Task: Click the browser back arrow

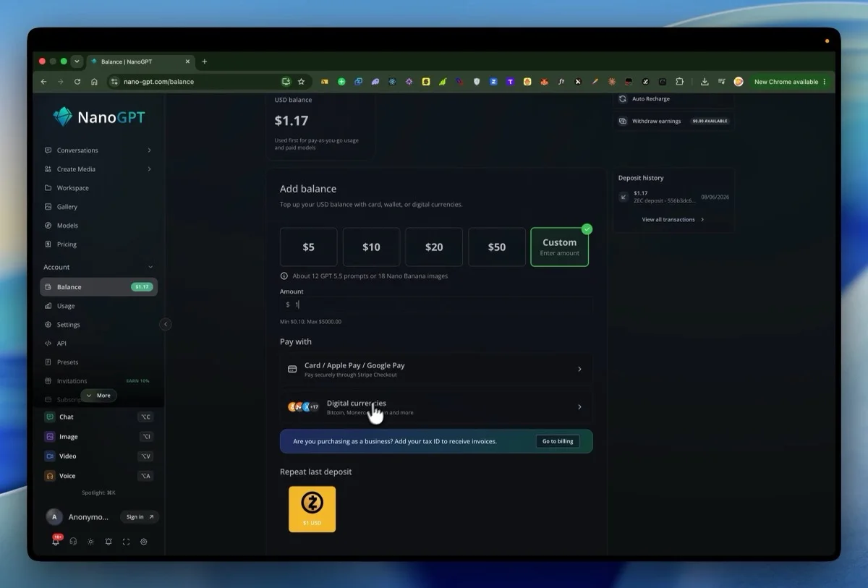Action: pos(43,82)
